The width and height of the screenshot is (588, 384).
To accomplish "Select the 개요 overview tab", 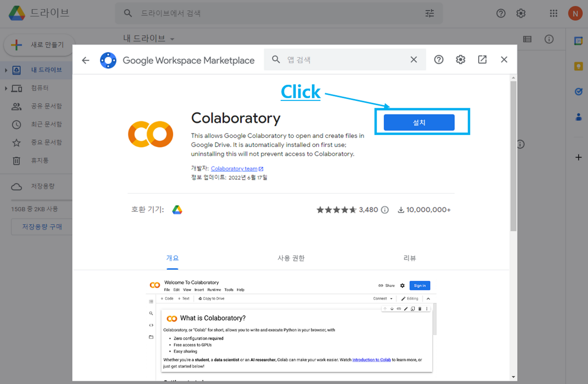I will (x=172, y=258).
